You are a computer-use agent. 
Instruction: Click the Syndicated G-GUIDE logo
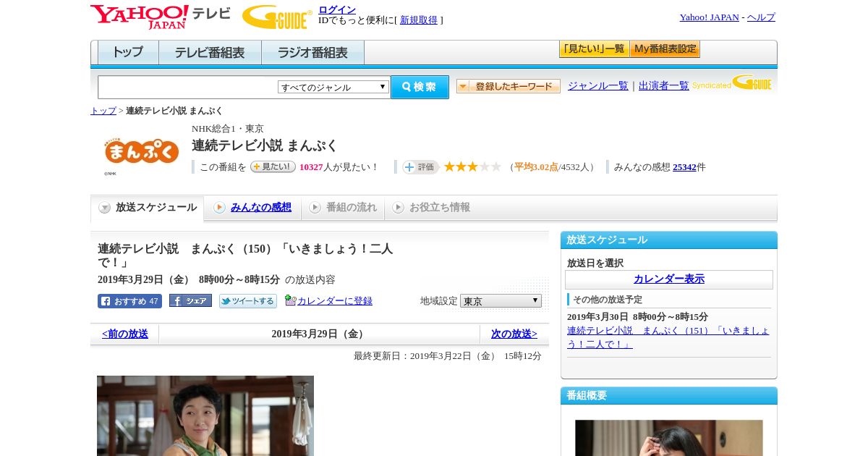coord(732,83)
